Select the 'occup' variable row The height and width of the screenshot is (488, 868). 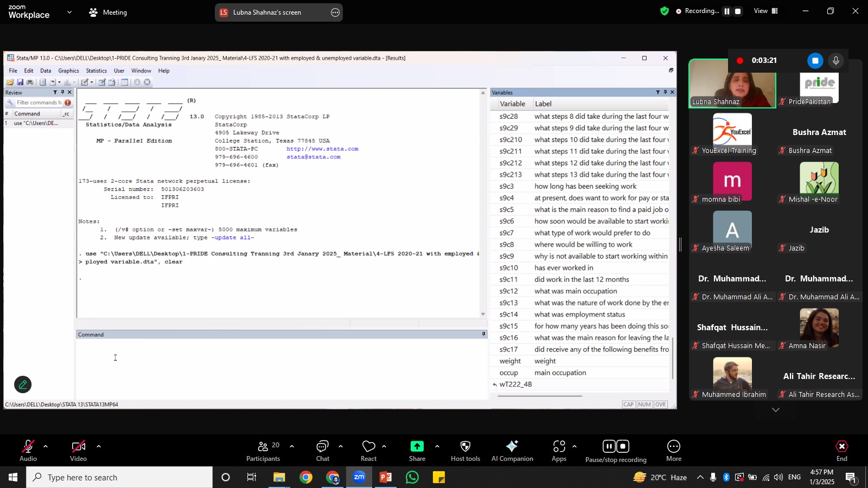pyautogui.click(x=579, y=373)
